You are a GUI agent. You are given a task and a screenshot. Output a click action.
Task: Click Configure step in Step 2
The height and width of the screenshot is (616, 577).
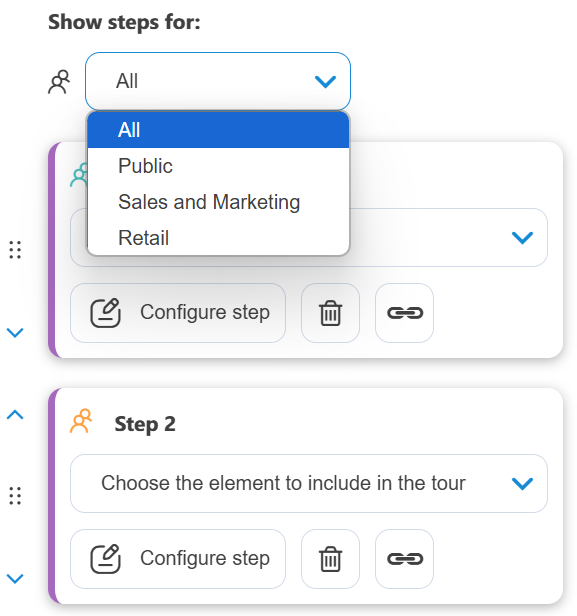(178, 559)
